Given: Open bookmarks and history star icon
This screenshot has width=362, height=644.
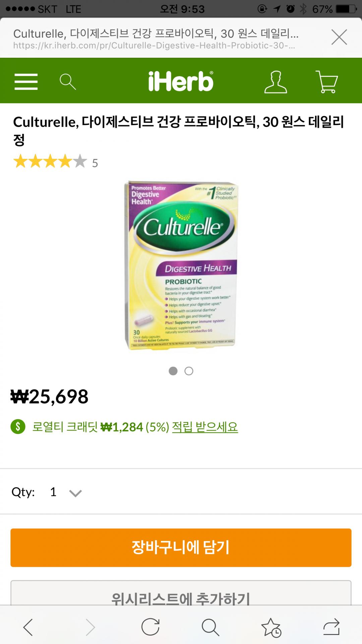Looking at the screenshot, I should coord(271,627).
